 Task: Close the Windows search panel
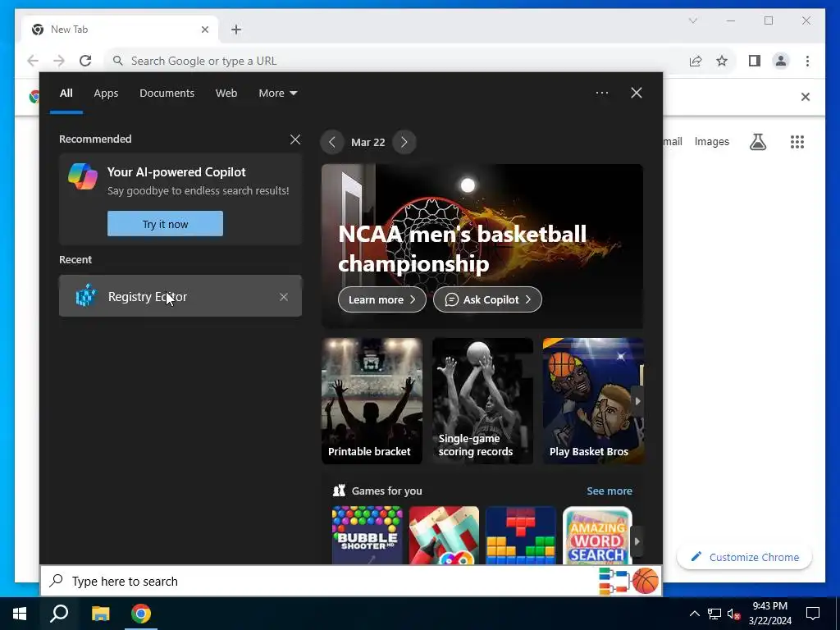(x=637, y=94)
